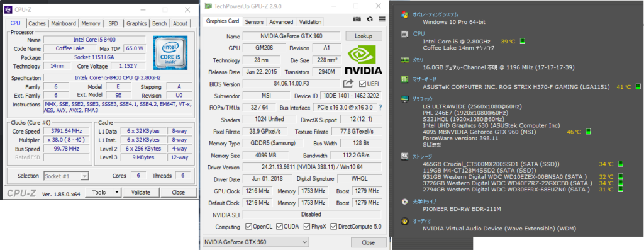Toggle the PhysX checkbox
This screenshot has height=250, width=644.
coord(307,227)
